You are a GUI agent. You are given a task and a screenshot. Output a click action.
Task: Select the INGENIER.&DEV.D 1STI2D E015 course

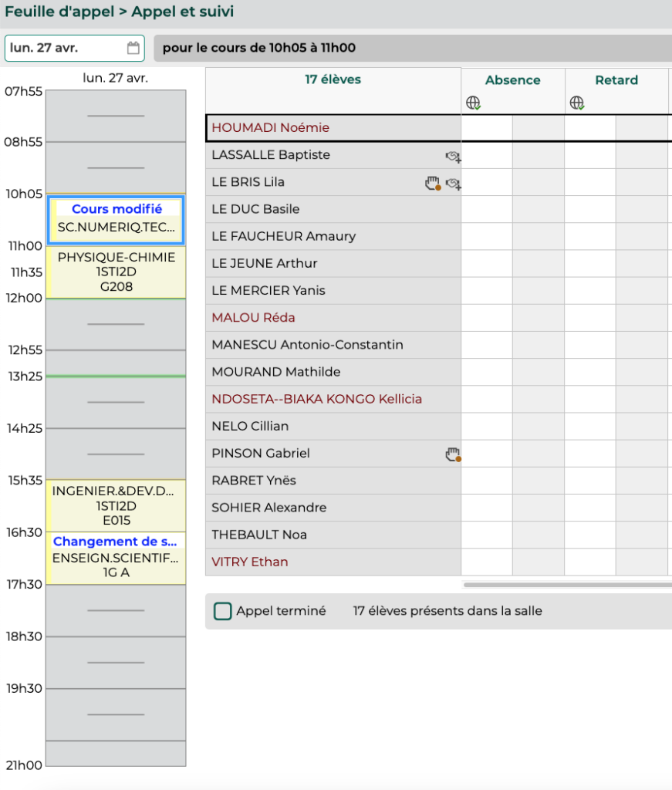click(117, 505)
